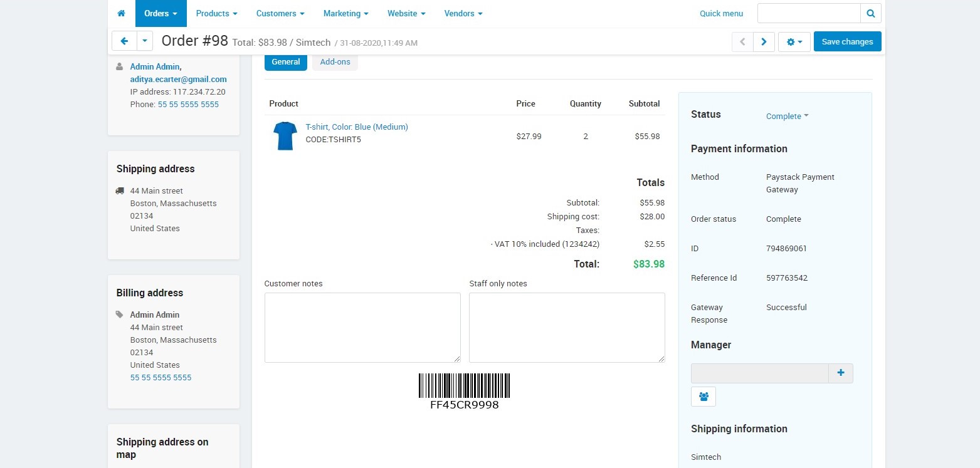This screenshot has height=468, width=980.
Task: Add a manager with the plus button
Action: 841,373
